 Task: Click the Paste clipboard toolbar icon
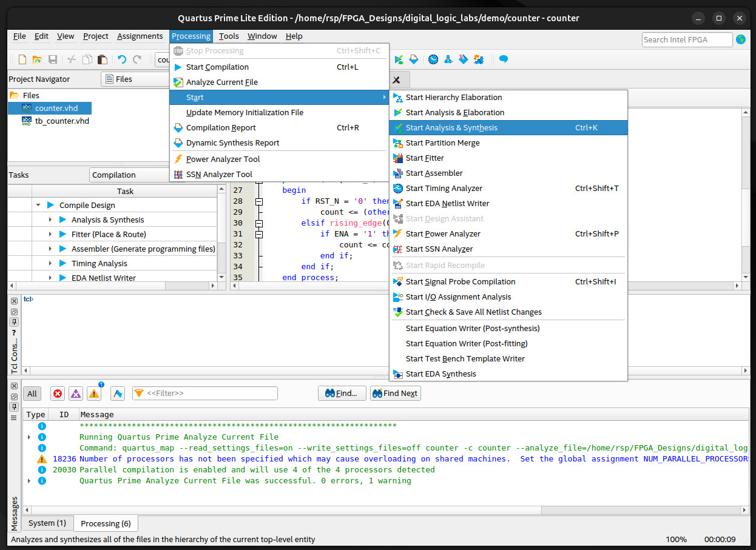coord(103,59)
